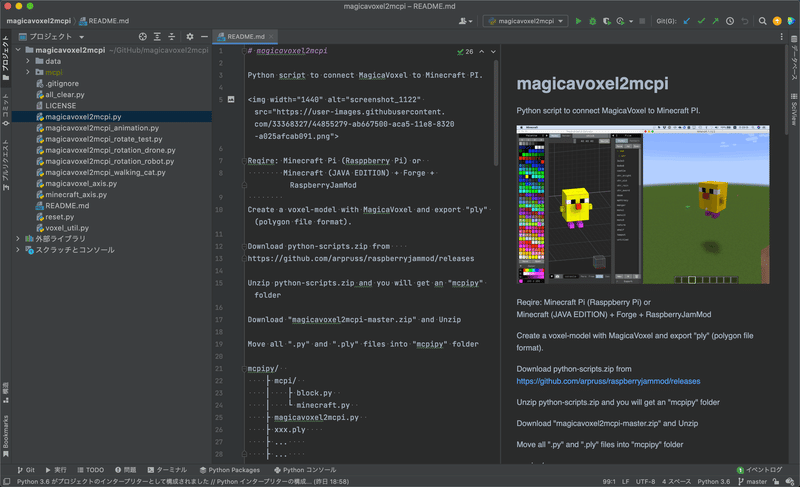This screenshot has height=487, width=800.
Task: Open project panel gear settings
Action: pyautogui.click(x=190, y=36)
